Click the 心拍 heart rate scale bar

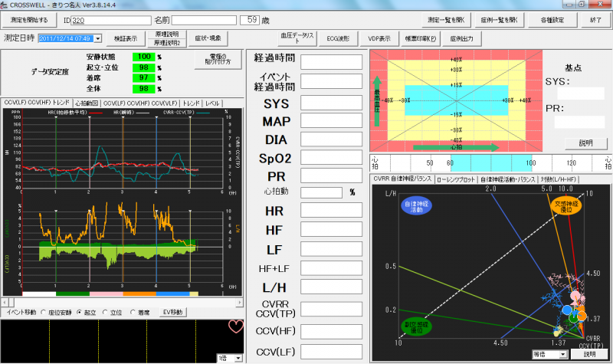[490, 162]
